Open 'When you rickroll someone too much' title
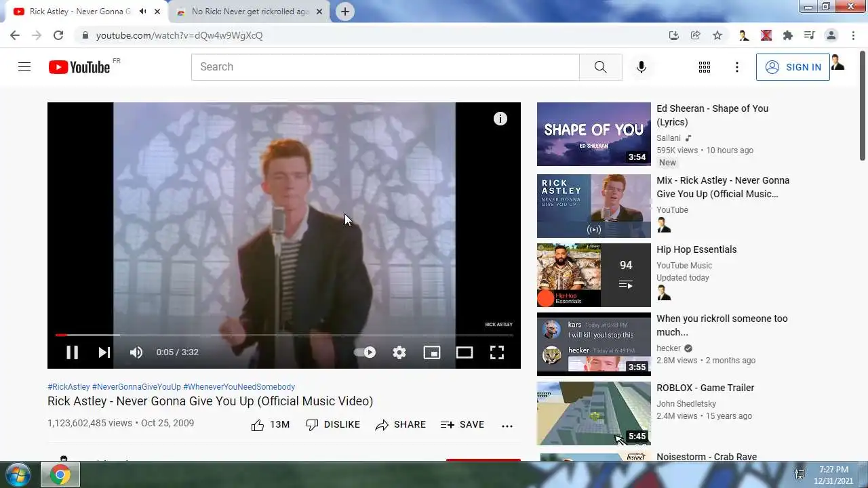868x488 pixels. [722, 325]
